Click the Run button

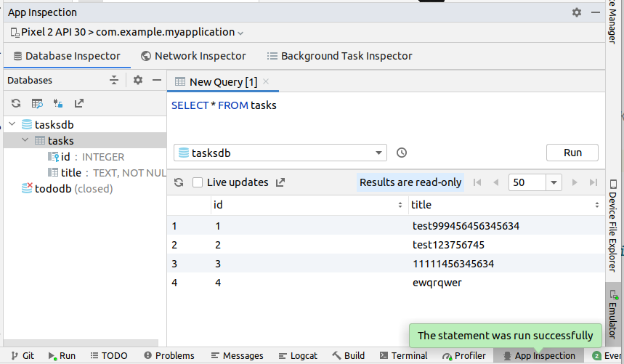[x=572, y=153]
